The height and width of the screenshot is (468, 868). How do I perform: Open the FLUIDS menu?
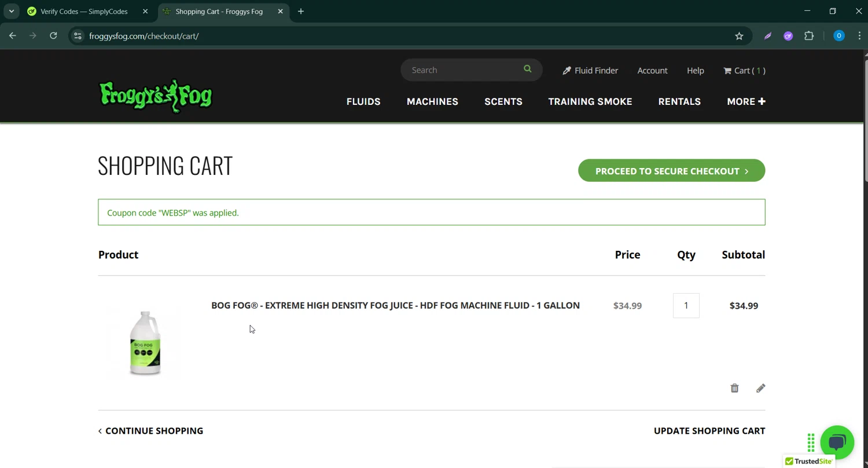(x=363, y=101)
